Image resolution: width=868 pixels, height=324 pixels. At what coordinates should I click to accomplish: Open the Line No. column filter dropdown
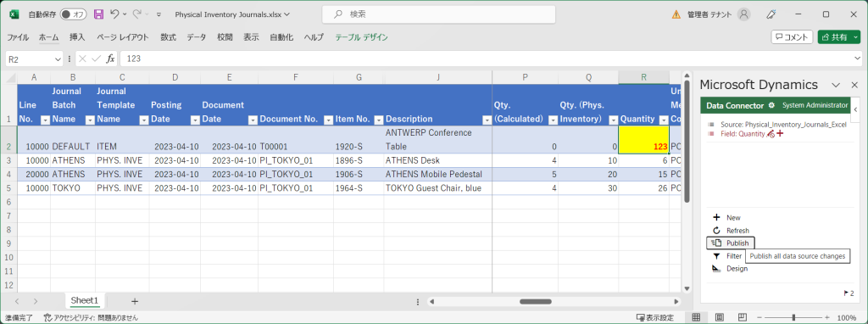click(x=46, y=120)
